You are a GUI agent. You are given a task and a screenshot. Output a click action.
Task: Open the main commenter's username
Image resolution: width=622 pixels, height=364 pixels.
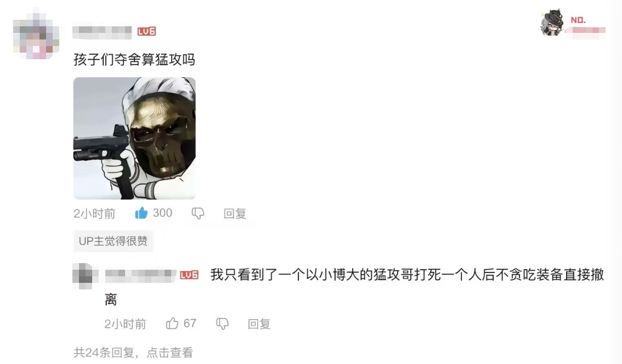click(x=102, y=32)
